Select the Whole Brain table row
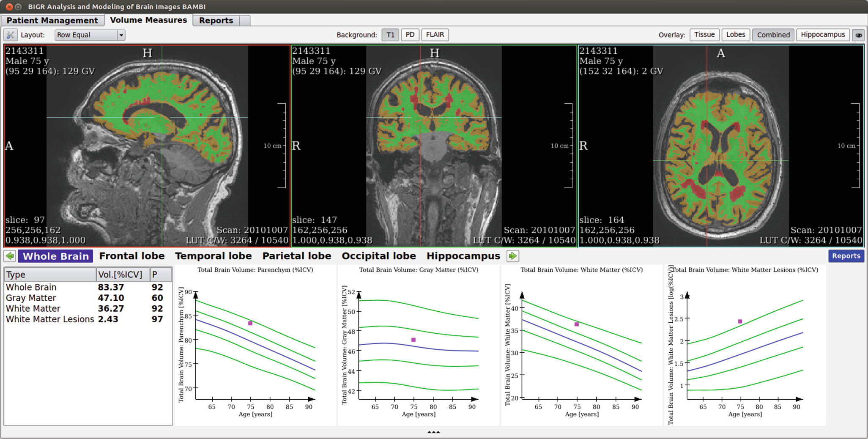 tap(88, 287)
